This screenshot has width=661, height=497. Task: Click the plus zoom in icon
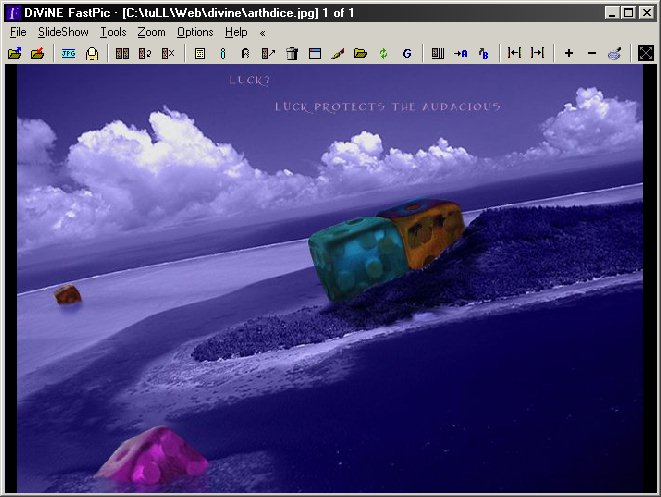[569, 53]
